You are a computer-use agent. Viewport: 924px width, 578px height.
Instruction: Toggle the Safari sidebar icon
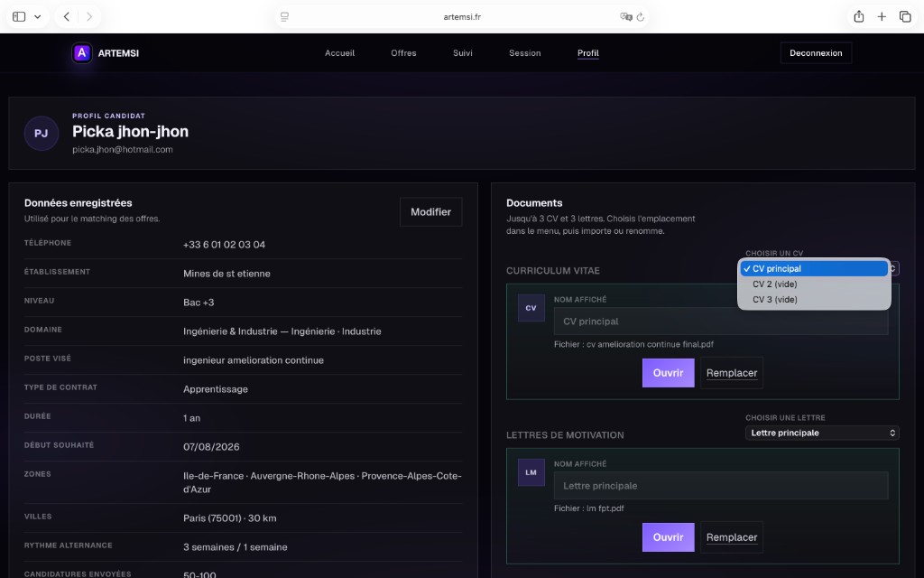click(19, 16)
